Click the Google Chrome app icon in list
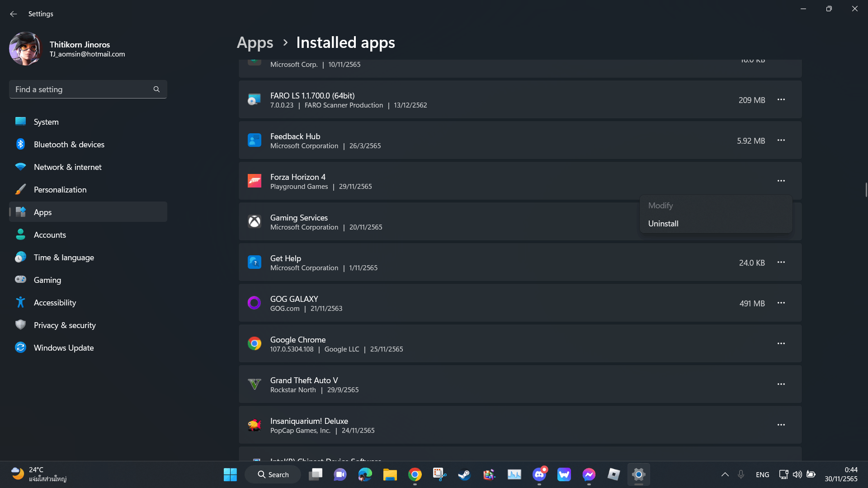The width and height of the screenshot is (868, 488). pos(254,344)
